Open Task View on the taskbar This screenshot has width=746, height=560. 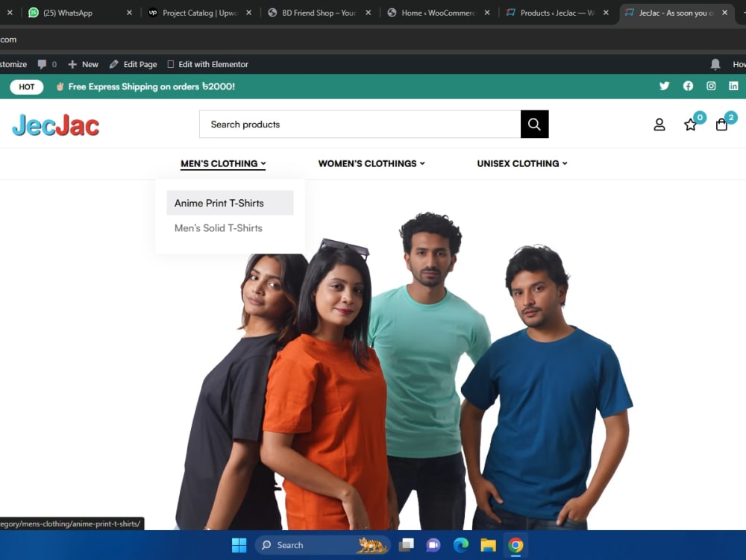coord(407,545)
